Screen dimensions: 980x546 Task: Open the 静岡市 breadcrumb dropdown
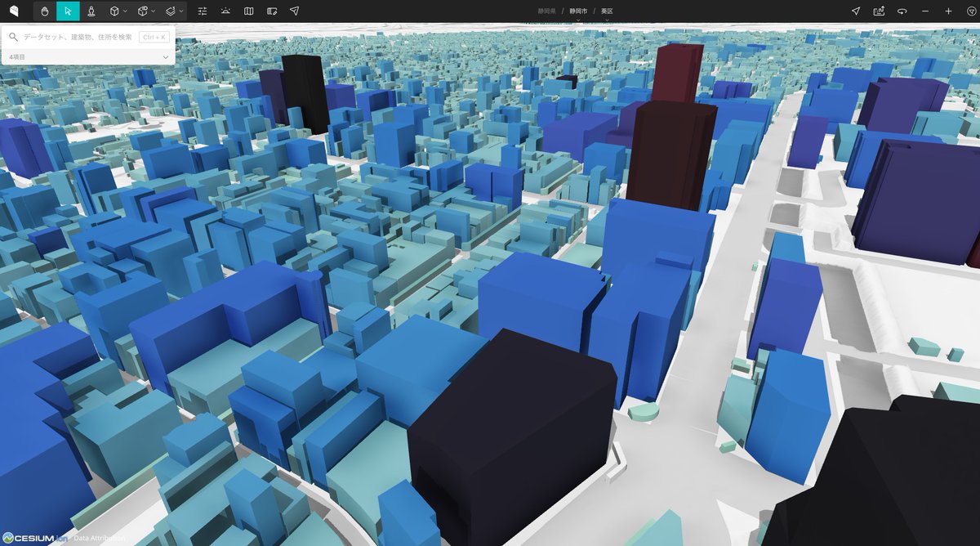[x=578, y=11]
